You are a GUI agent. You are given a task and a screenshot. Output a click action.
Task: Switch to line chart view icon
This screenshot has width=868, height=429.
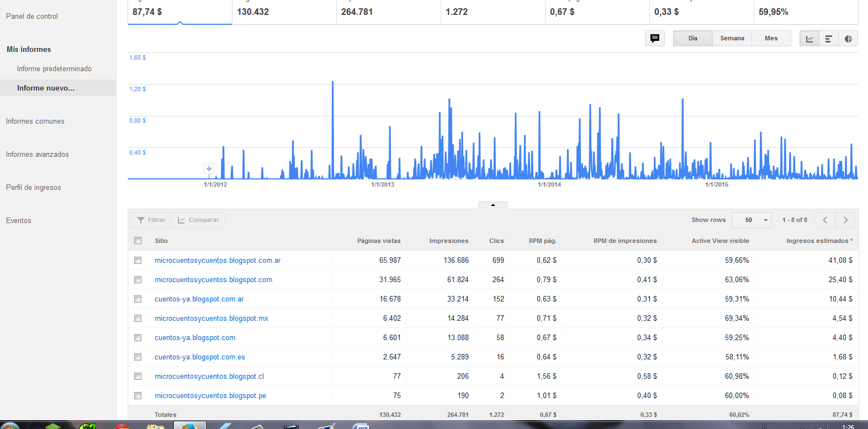pyautogui.click(x=809, y=39)
